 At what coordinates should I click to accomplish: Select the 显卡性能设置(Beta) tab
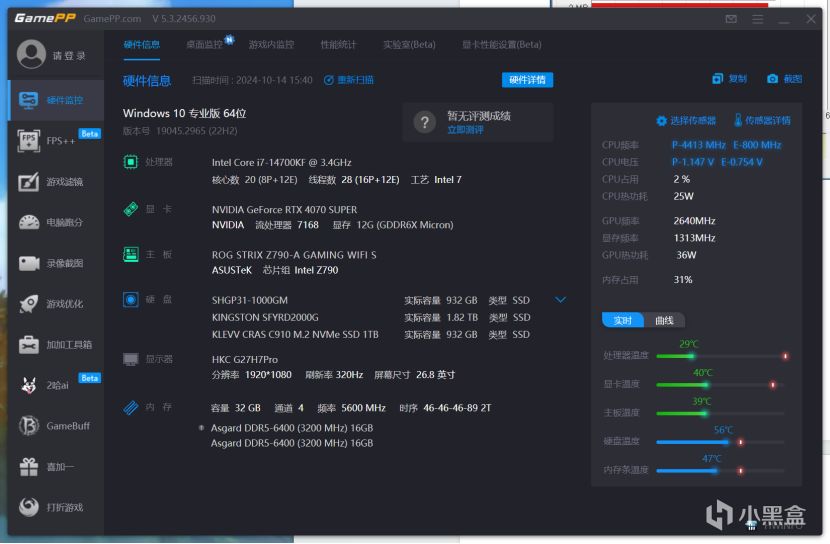pyautogui.click(x=502, y=44)
